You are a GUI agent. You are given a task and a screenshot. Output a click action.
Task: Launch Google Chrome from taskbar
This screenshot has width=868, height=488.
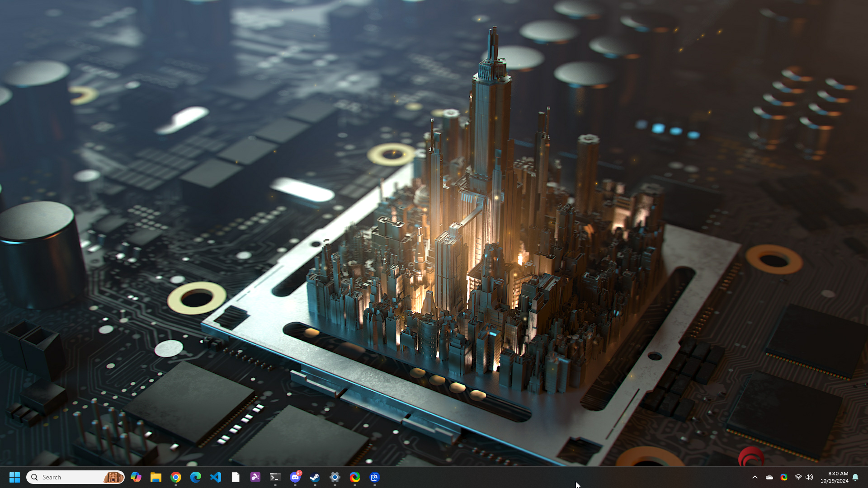pos(176,477)
